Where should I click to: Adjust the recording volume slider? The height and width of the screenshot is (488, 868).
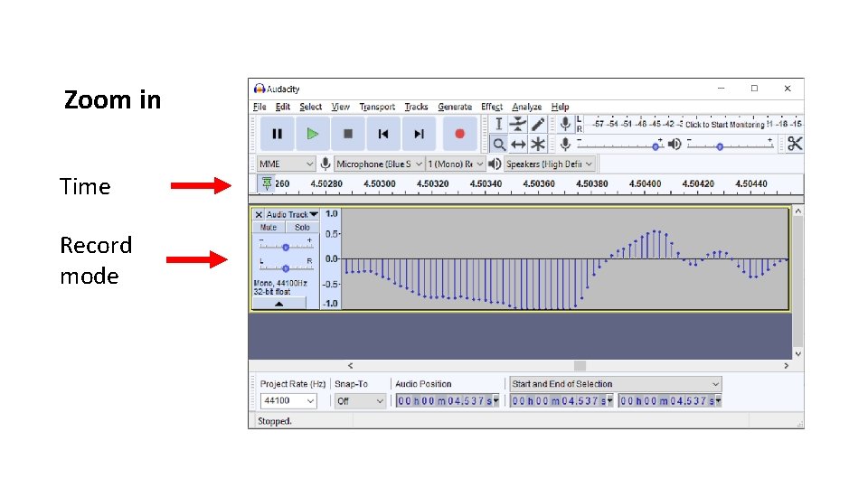(x=620, y=145)
